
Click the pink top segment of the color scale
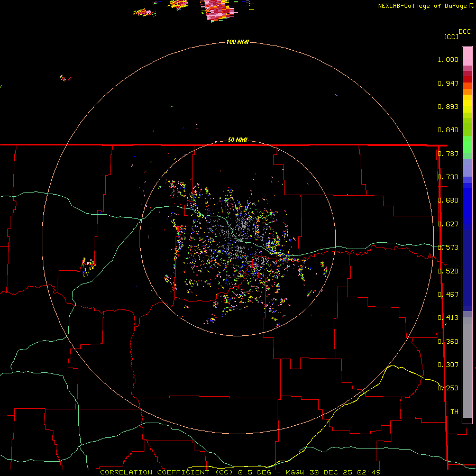coord(467,56)
